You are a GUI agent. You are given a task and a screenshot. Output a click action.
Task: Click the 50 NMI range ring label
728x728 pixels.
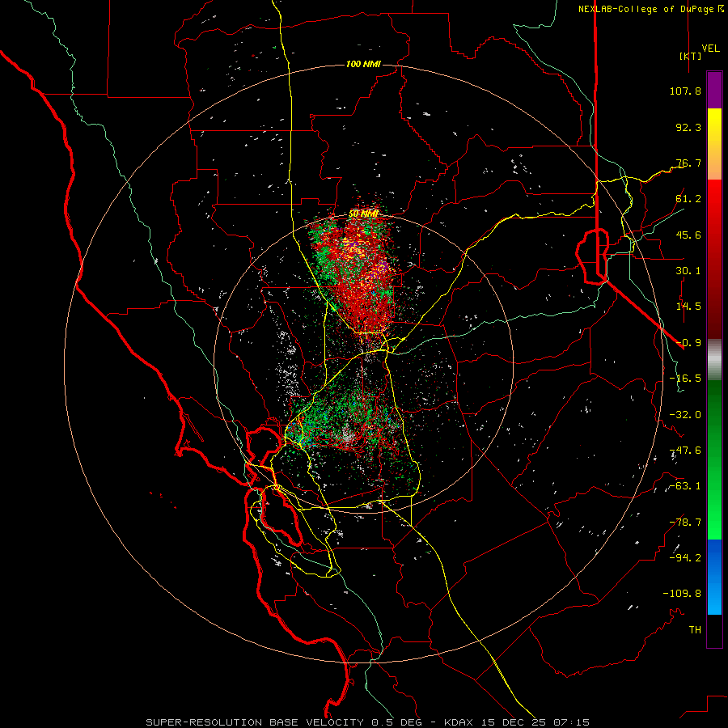point(363,214)
